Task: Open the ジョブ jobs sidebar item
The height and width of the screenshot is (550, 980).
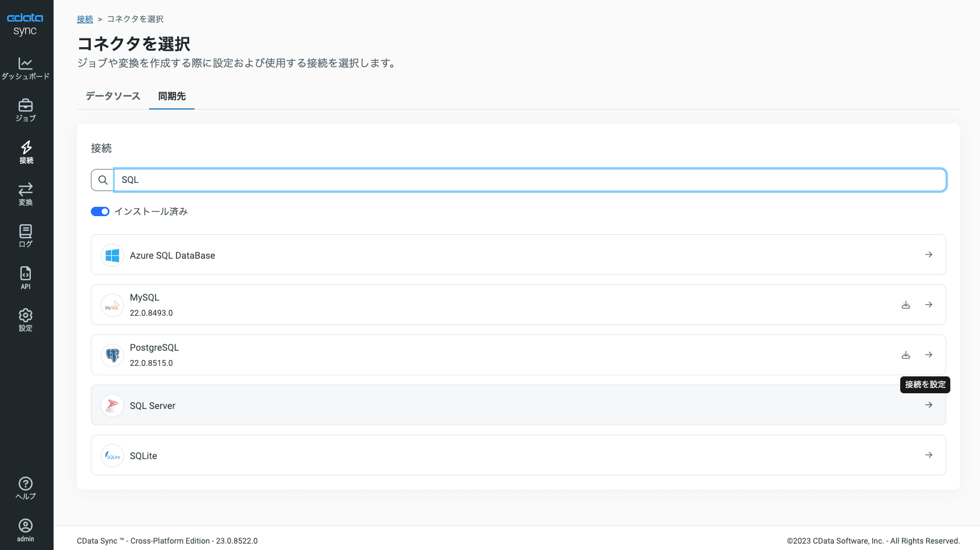Action: coord(26,110)
